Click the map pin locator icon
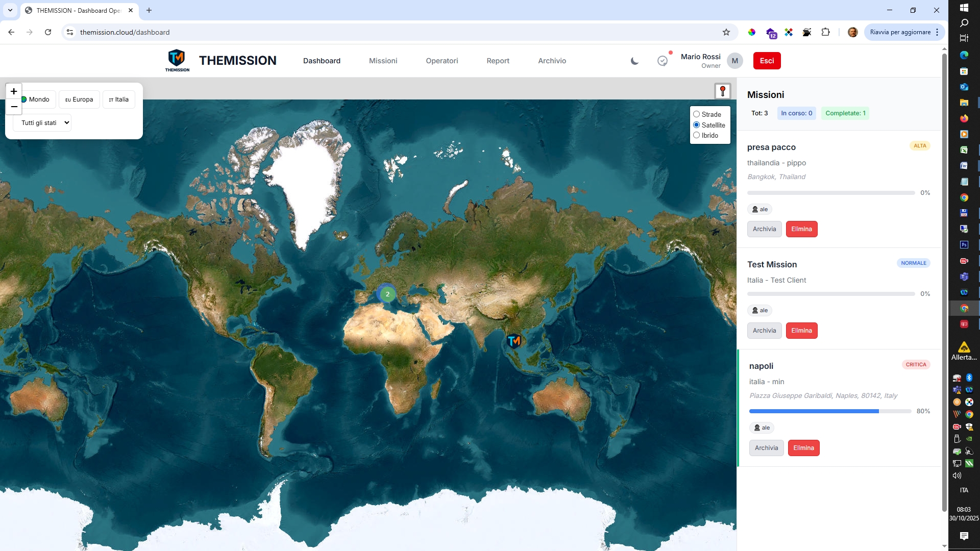The image size is (980, 551). point(722,91)
